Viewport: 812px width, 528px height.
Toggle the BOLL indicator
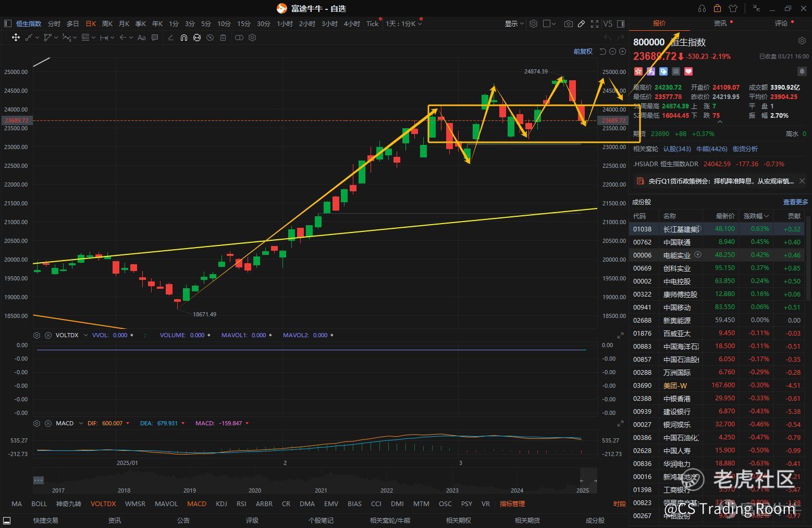[x=39, y=504]
